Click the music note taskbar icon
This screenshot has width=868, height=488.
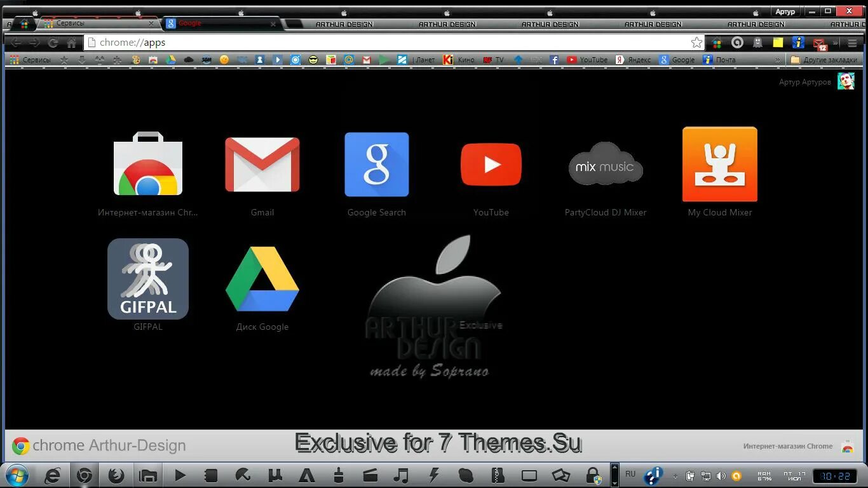[x=401, y=475]
